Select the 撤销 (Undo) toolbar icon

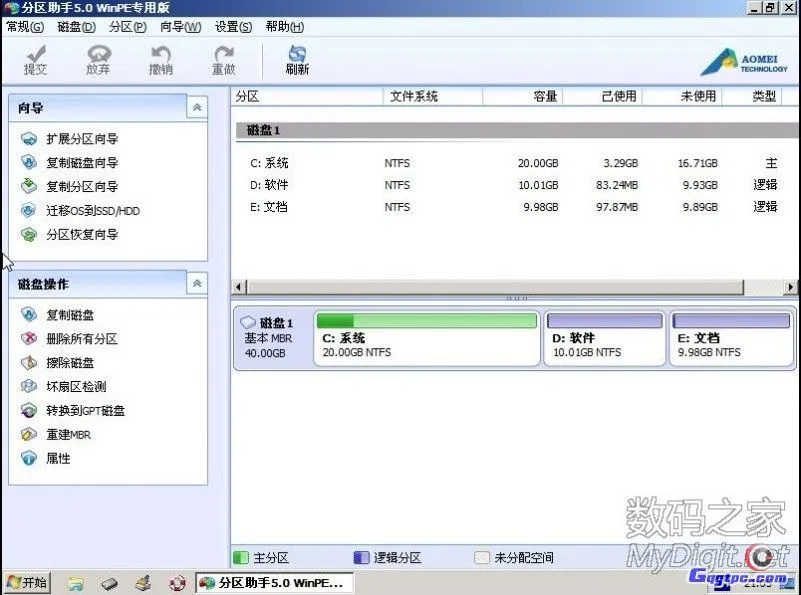point(160,60)
